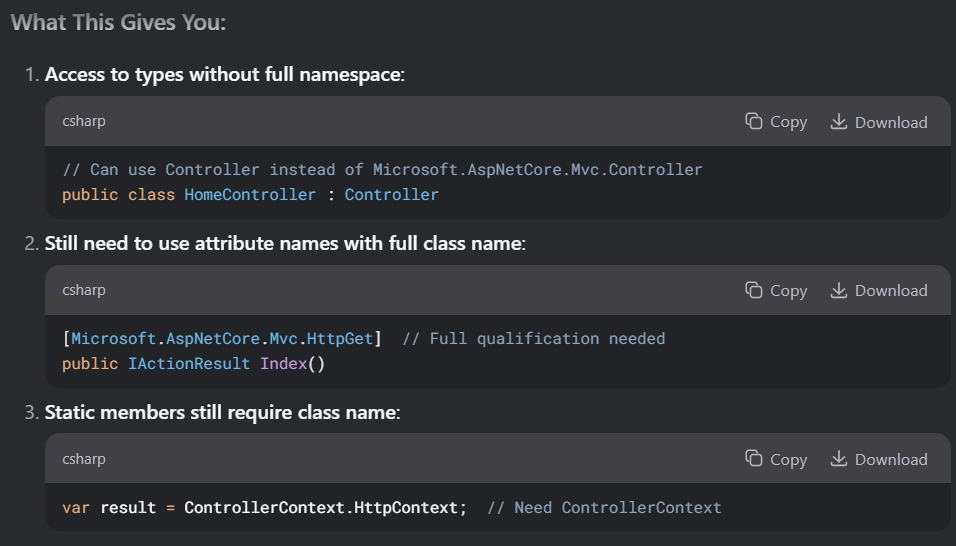Click the download icon for the HomeController snippet

pos(839,121)
